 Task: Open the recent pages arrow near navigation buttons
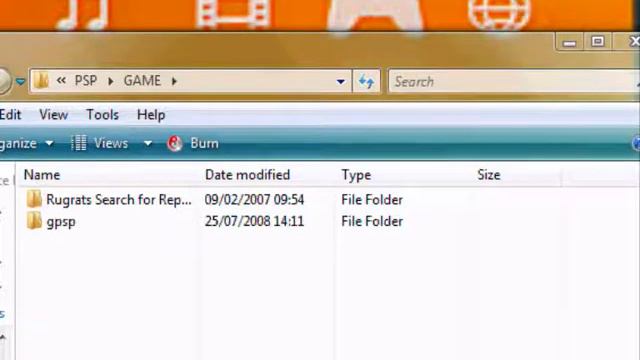20,82
